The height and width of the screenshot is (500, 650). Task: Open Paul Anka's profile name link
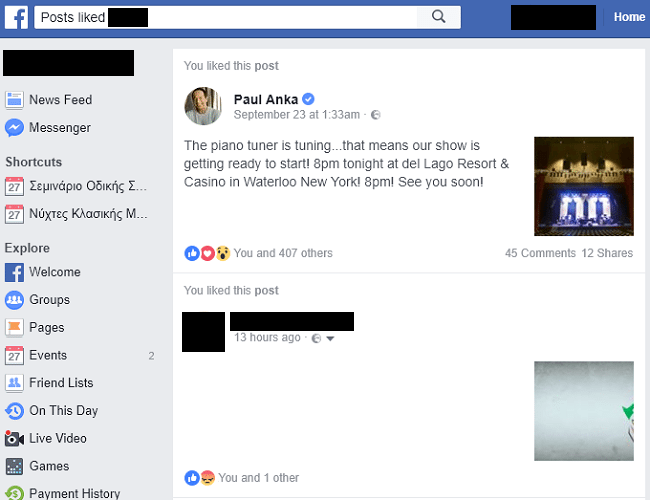(266, 100)
